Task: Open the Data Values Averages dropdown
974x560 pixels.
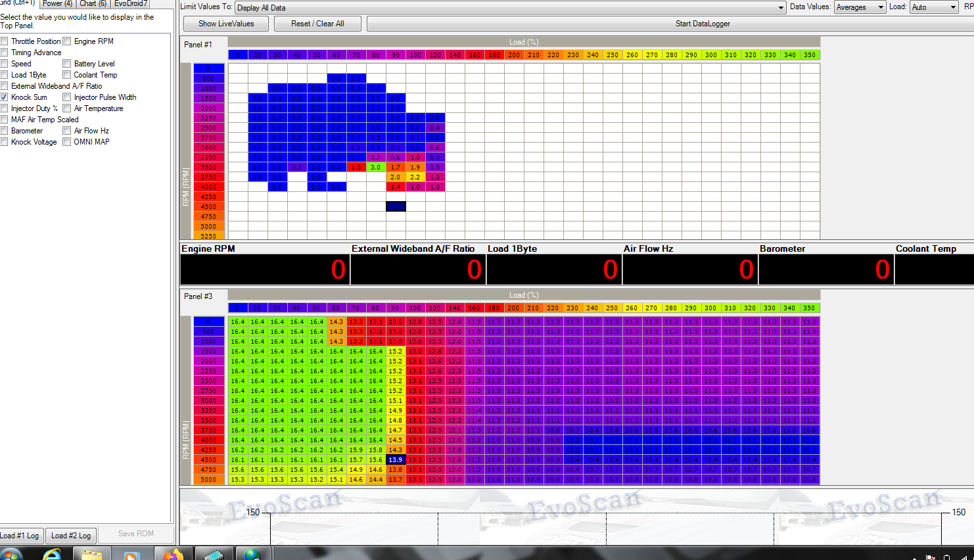Action: point(880,7)
